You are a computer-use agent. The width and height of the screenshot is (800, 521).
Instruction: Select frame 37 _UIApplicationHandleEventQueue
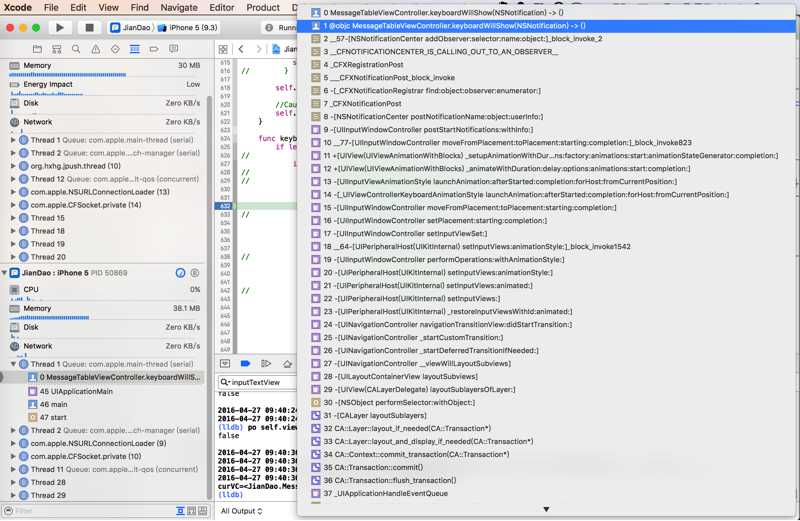click(x=546, y=493)
